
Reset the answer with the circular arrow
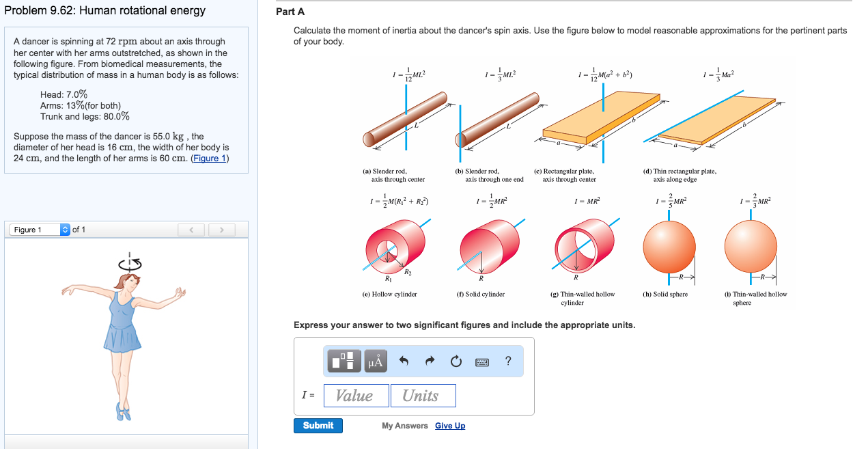[x=456, y=361]
